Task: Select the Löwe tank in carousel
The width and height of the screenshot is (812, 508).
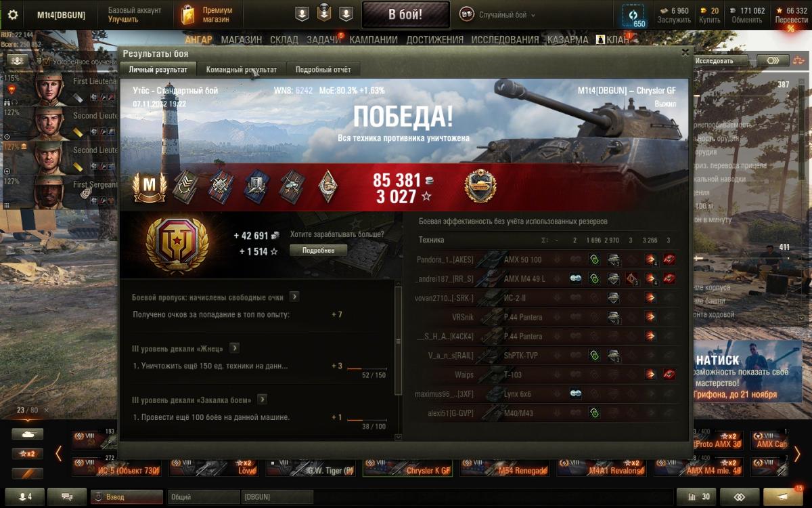Action: click(x=215, y=467)
